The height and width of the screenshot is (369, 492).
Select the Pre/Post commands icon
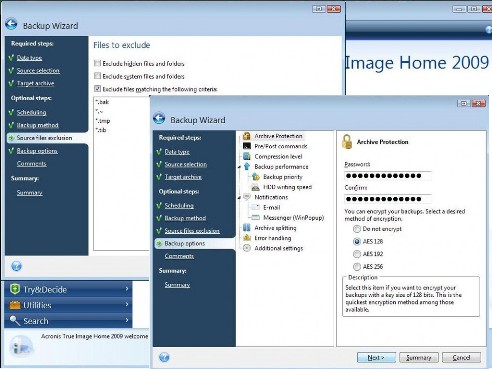click(247, 146)
